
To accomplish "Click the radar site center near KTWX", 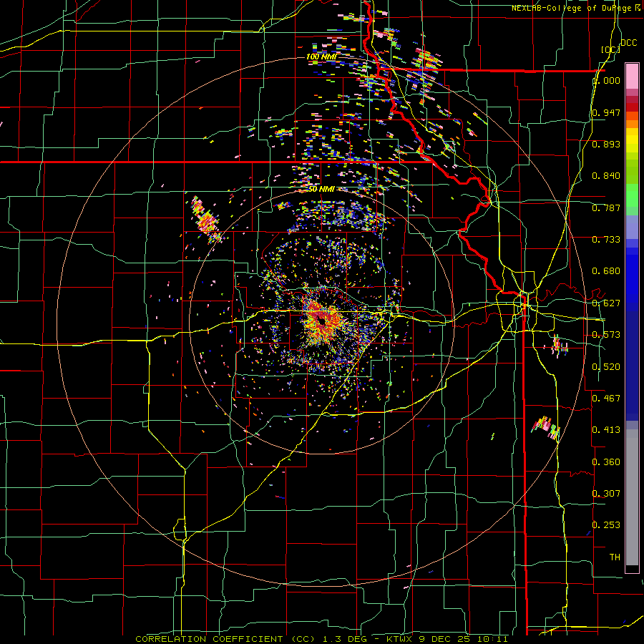I will tap(321, 321).
